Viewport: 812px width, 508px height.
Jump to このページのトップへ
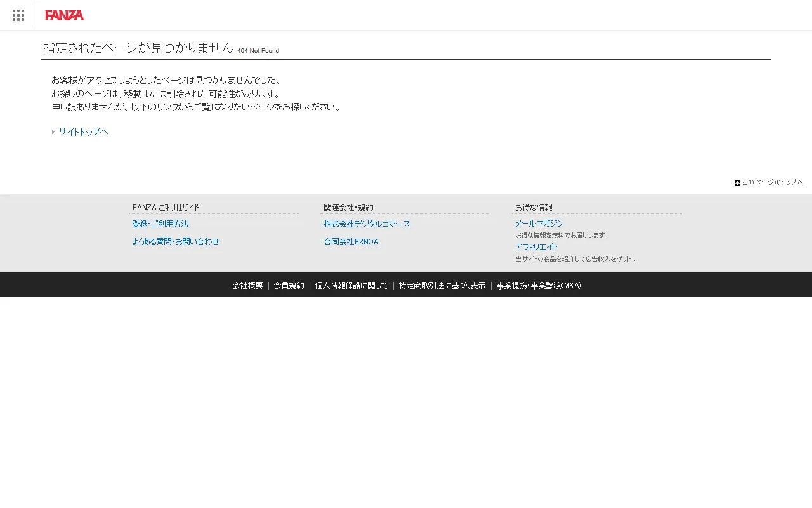[772, 182]
